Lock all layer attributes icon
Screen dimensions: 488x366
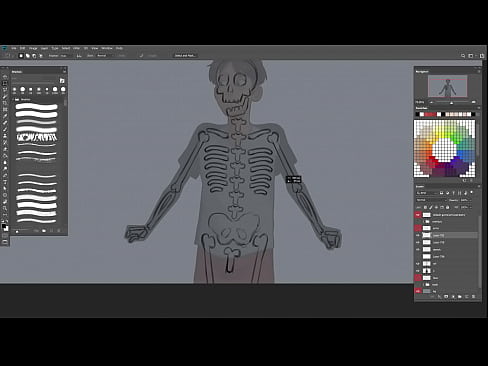pyautogui.click(x=447, y=207)
